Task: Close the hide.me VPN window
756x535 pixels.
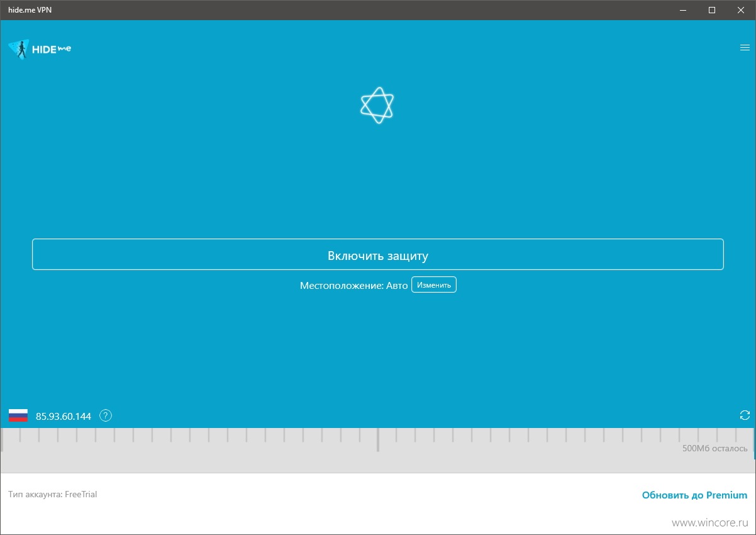Action: click(741, 10)
